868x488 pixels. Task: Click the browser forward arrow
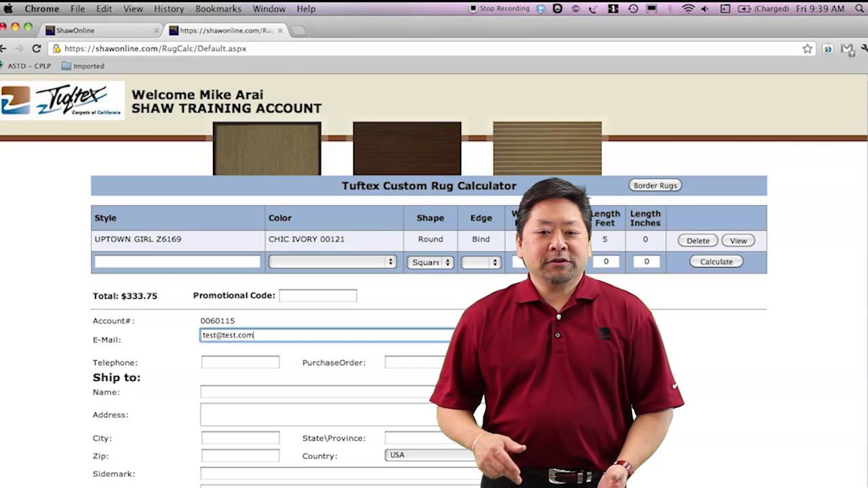[19, 49]
